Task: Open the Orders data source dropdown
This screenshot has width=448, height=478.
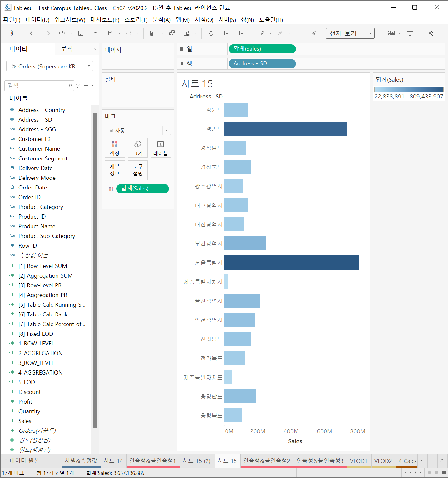Action: (x=89, y=66)
